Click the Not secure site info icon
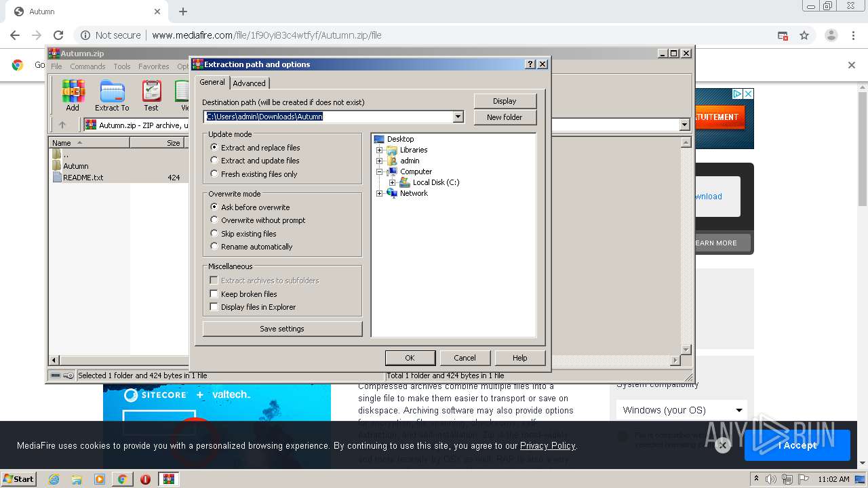The width and height of the screenshot is (868, 488). 85,35
